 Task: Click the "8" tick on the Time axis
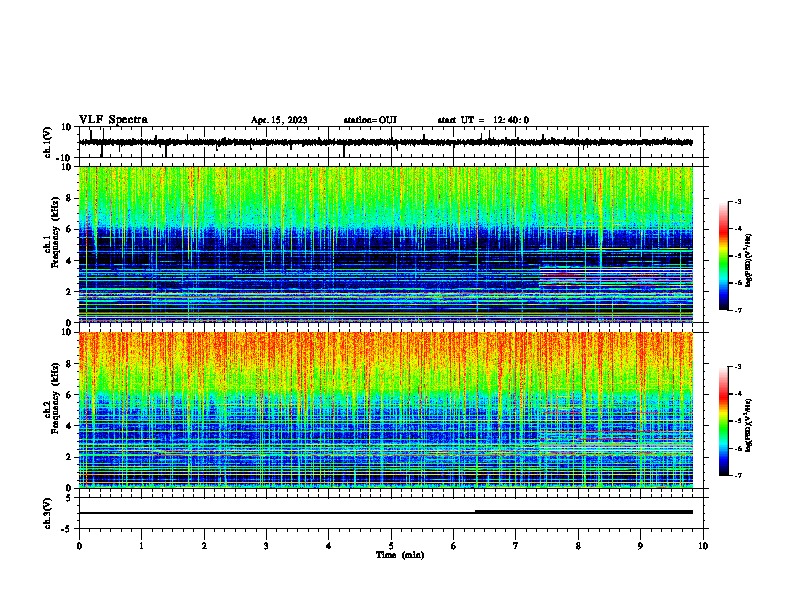point(578,546)
